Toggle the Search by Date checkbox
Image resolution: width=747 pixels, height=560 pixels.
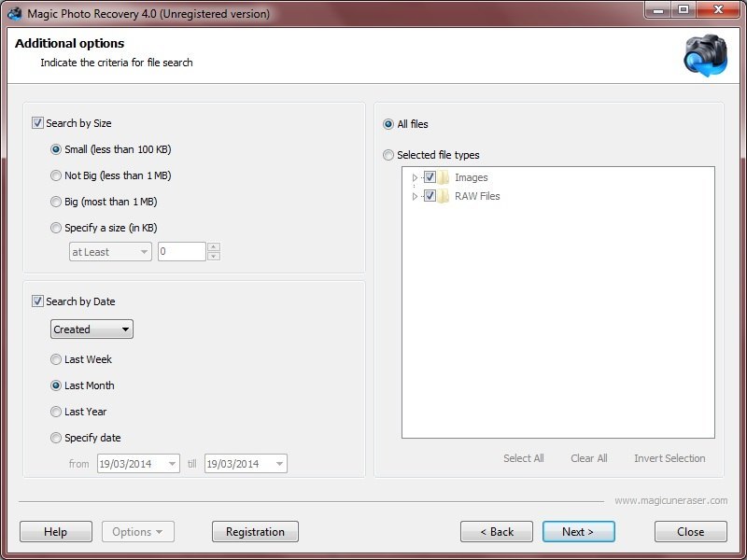click(x=37, y=301)
